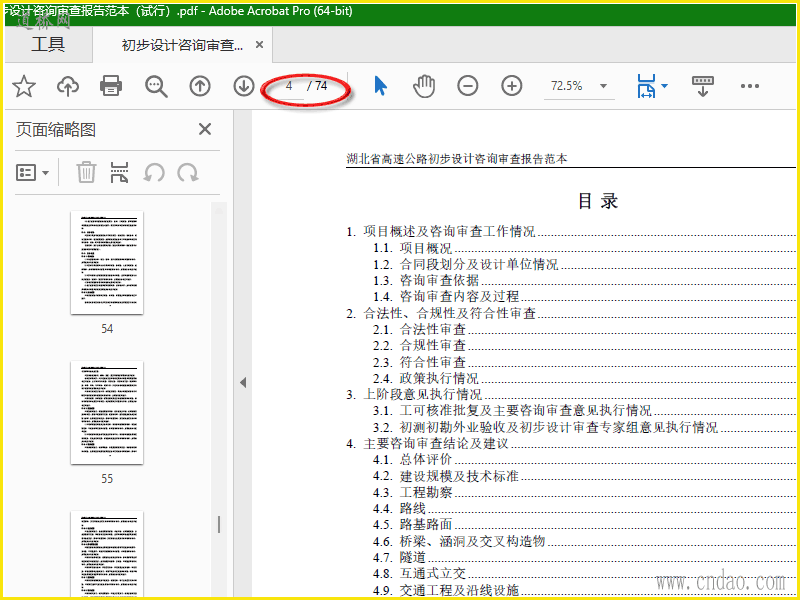
Task: Click the 目 录 heading
Action: pyautogui.click(x=597, y=201)
